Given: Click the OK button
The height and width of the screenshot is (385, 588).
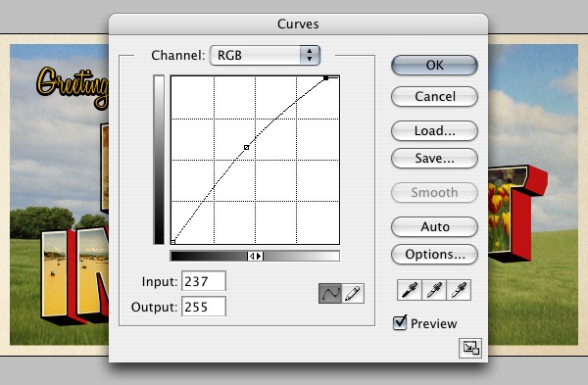Looking at the screenshot, I should 434,66.
